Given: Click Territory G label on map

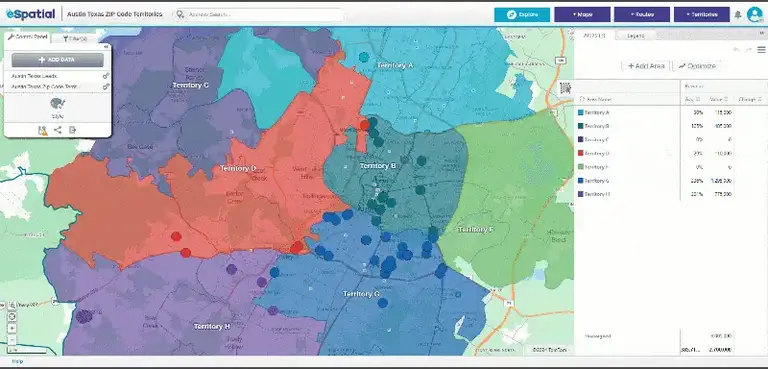Looking at the screenshot, I should [361, 294].
